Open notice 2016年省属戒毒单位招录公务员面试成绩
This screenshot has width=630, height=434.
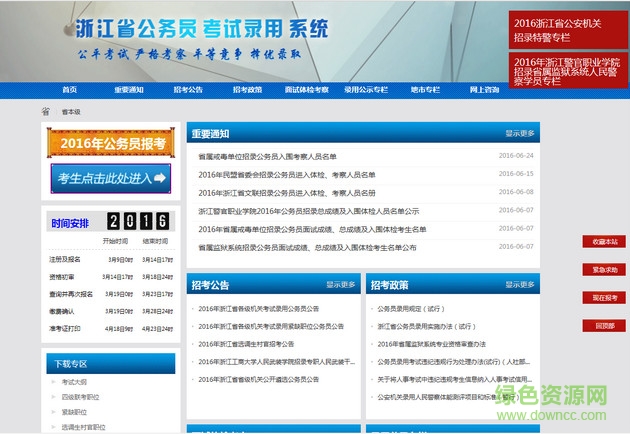(x=312, y=229)
